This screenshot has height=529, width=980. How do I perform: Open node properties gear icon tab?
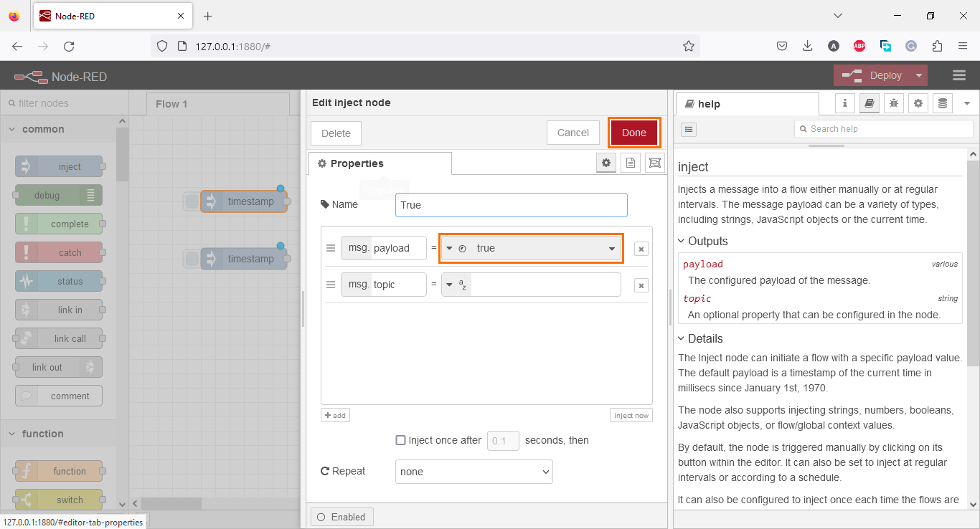click(x=606, y=163)
